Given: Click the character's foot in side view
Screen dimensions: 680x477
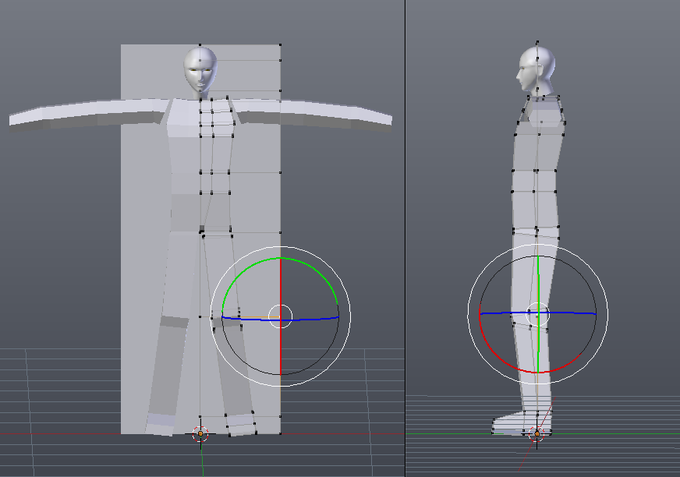Looking at the screenshot, I should click(520, 425).
